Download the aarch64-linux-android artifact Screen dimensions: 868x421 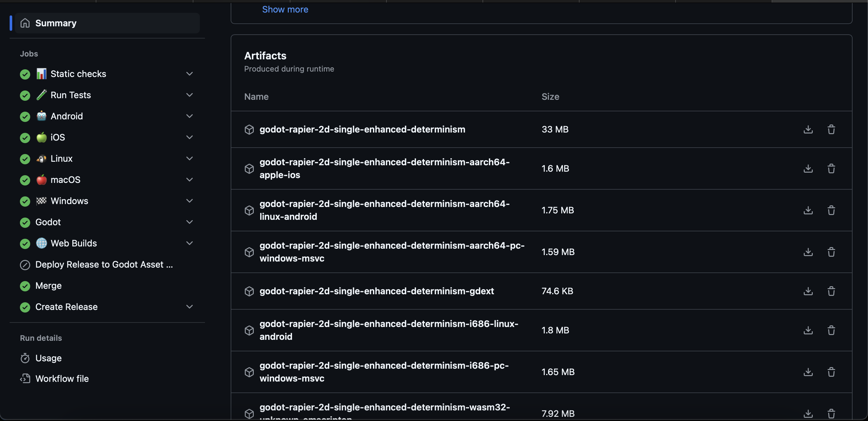(808, 210)
